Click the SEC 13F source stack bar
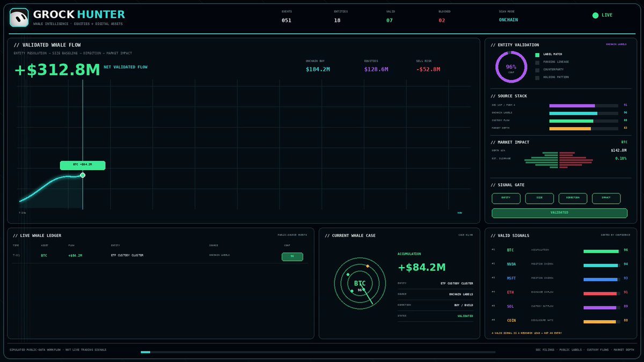 (584, 106)
